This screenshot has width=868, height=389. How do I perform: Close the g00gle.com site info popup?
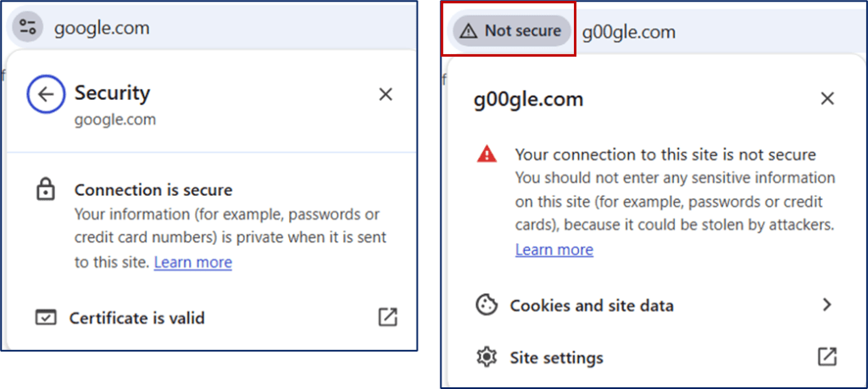point(827,99)
